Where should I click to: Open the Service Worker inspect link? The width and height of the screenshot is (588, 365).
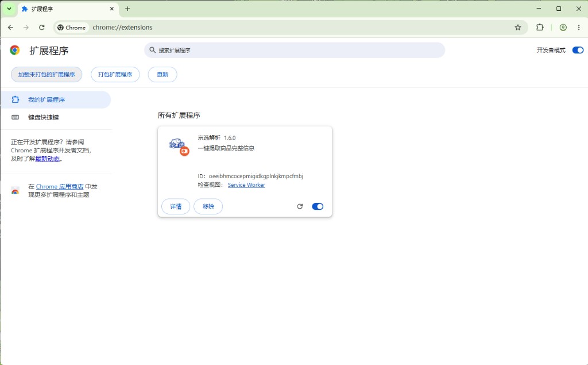coord(246,185)
